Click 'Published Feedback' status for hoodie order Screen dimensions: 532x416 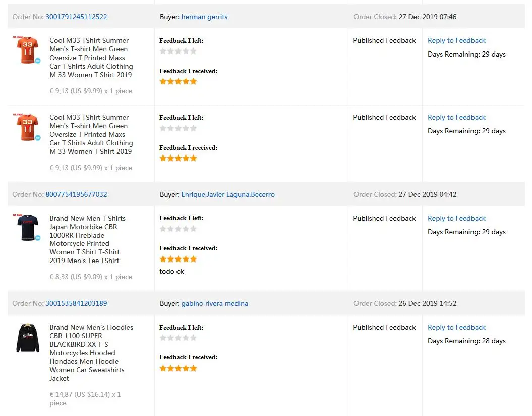[384, 327]
